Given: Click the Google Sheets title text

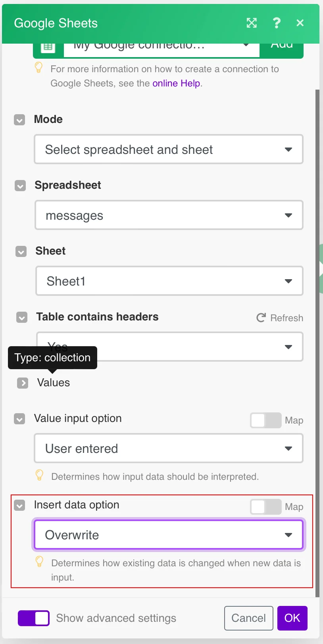Looking at the screenshot, I should click(x=56, y=23).
